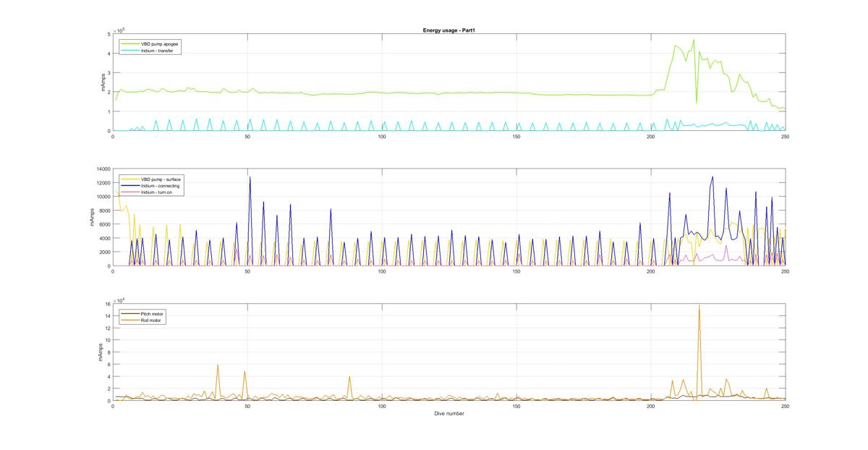Image resolution: width=868 pixels, height=450 pixels.
Task: Click '100' x-axis tick under middle plot
Action: pos(382,271)
